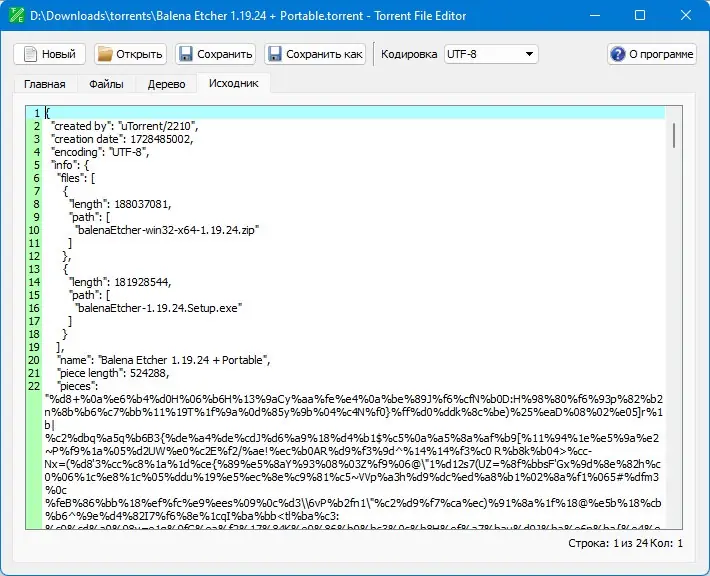This screenshot has width=710, height=576.
Task: Close the Torrent File Editor window
Action: pos(686,15)
